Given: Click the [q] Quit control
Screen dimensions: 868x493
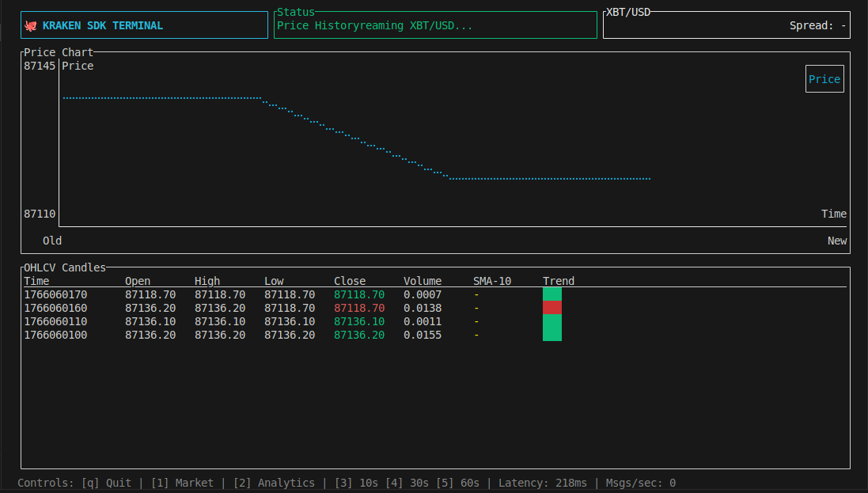Looking at the screenshot, I should coord(106,483).
